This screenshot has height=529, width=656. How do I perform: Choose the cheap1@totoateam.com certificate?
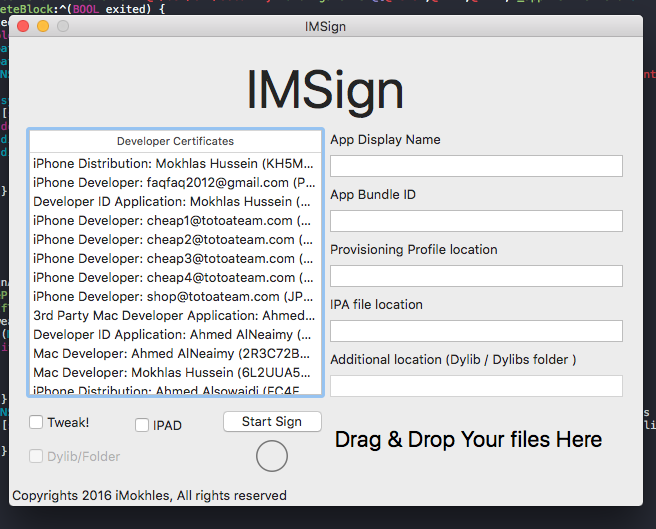point(175,221)
